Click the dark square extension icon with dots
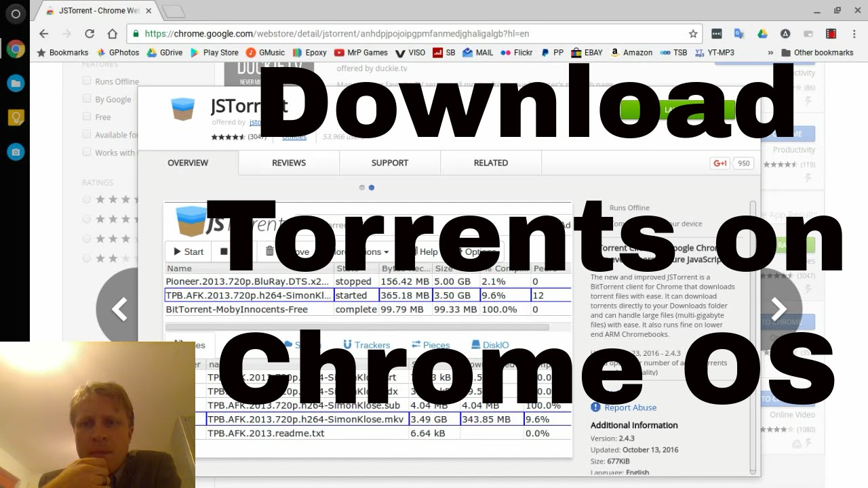The height and width of the screenshot is (488, 868). point(717,33)
